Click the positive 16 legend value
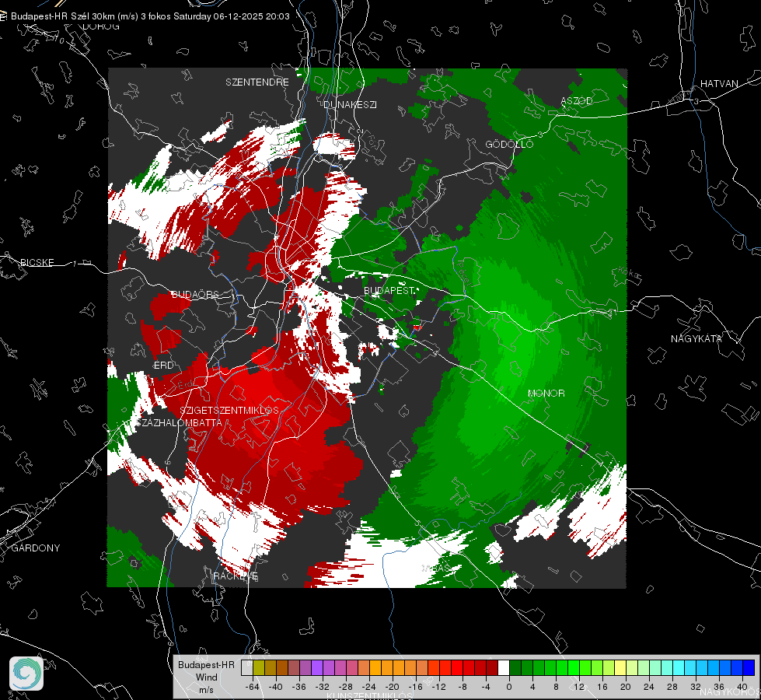Screen dimensions: 761x700 [602, 687]
